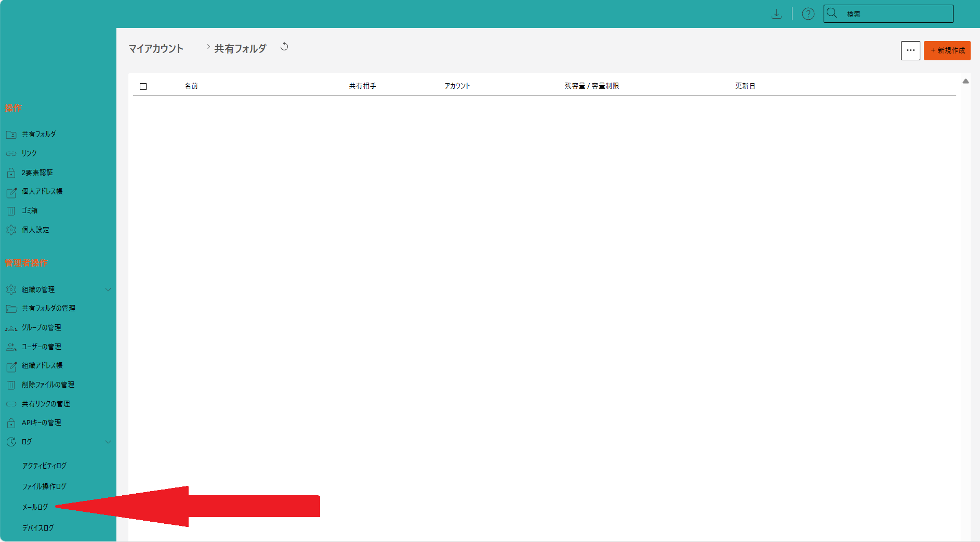Collapse the ログ section chevron

tap(108, 442)
